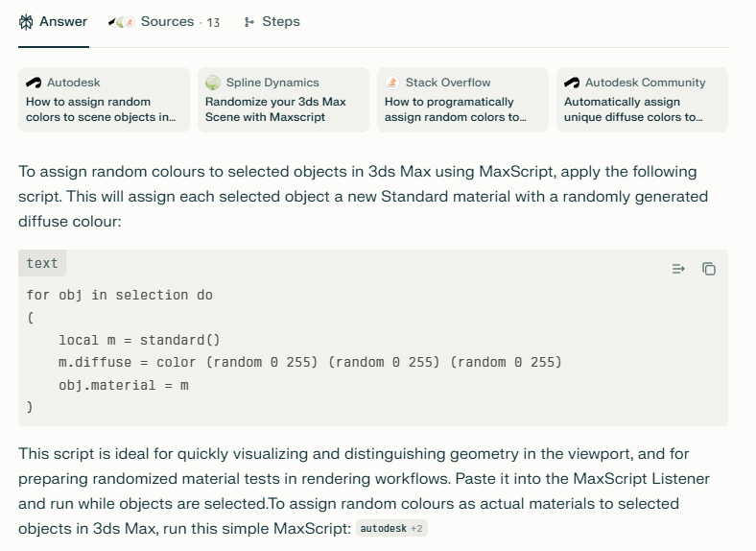Screen dimensions: 756x551
Task: Open the Sources tab label
Action: [x=167, y=22]
